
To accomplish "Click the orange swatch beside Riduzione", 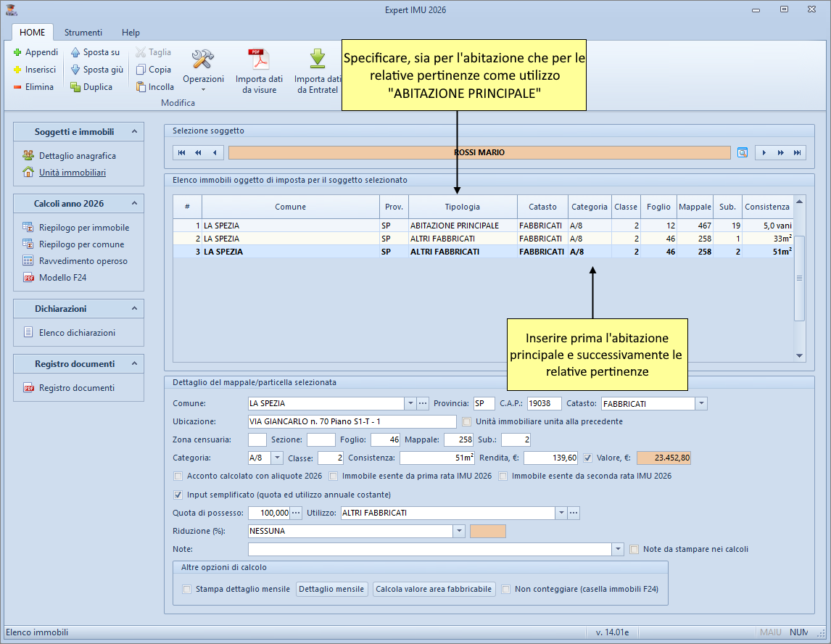I will click(488, 531).
